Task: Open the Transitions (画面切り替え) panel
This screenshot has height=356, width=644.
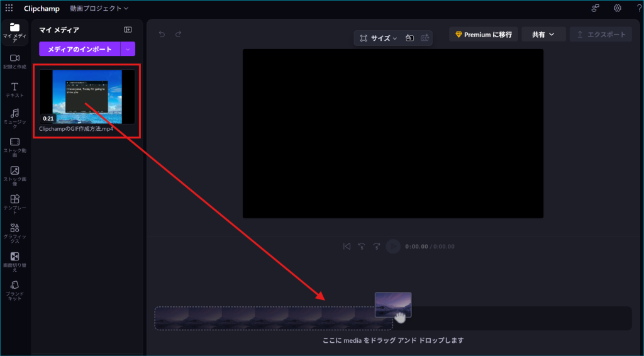Action: tap(14, 260)
